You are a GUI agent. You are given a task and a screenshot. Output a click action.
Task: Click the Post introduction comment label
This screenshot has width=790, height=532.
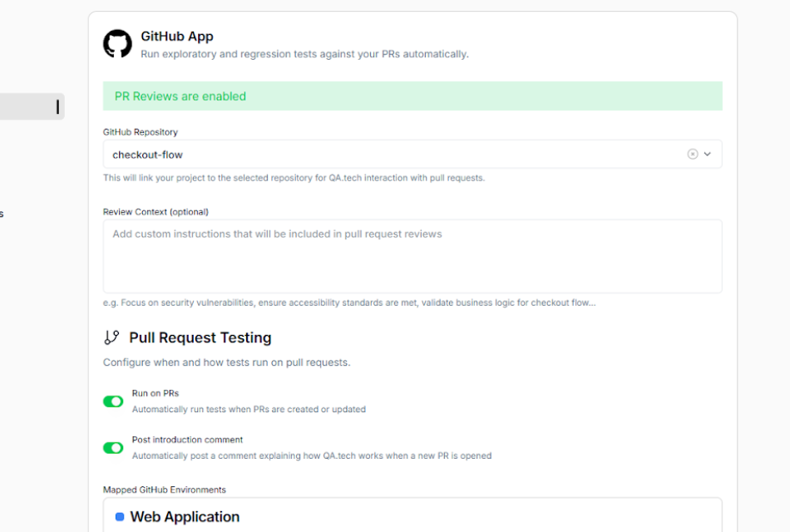point(187,439)
